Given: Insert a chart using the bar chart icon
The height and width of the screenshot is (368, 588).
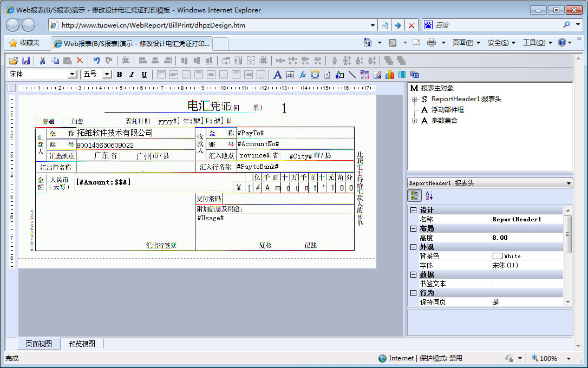Looking at the screenshot, I should pyautogui.click(x=390, y=75).
